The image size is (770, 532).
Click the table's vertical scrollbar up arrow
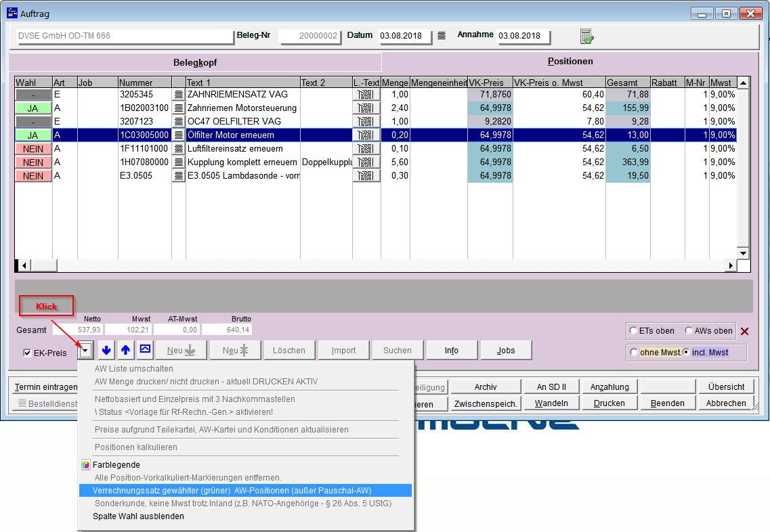pyautogui.click(x=743, y=83)
